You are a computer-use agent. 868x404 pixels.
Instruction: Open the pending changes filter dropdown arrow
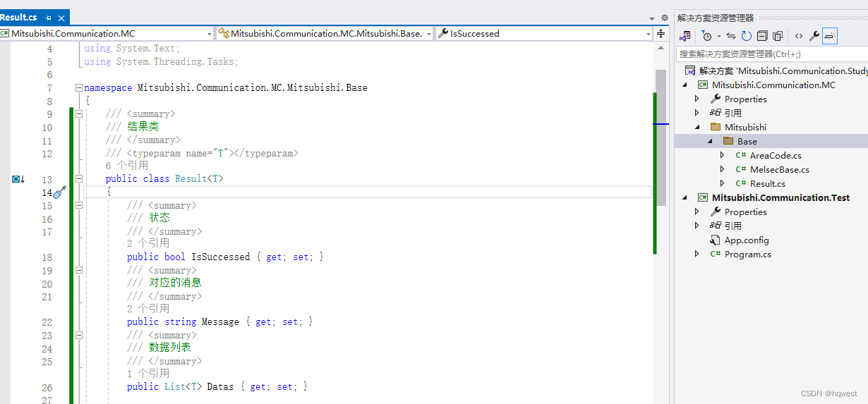(718, 36)
